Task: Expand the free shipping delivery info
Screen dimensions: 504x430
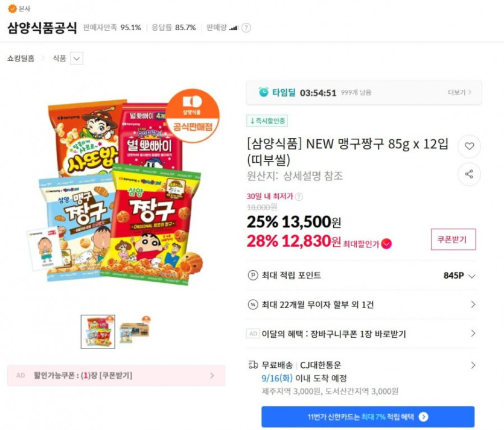Action: (x=473, y=365)
